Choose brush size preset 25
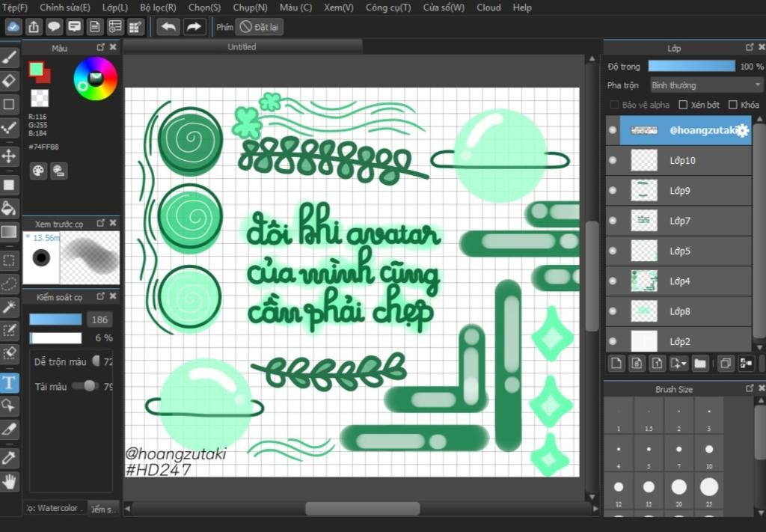766x532 pixels. coord(709,491)
